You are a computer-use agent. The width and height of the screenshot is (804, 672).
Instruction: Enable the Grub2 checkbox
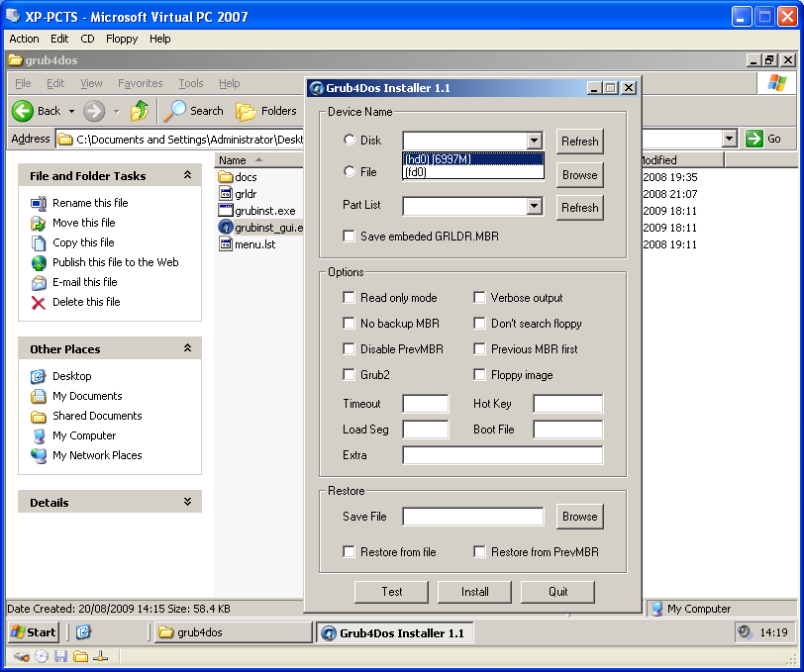point(349,375)
